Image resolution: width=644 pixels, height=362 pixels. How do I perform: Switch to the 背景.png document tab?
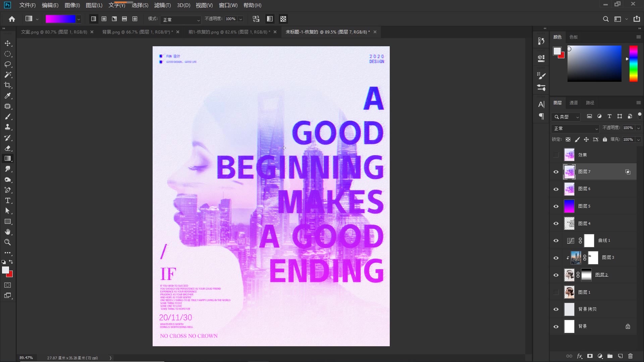137,32
